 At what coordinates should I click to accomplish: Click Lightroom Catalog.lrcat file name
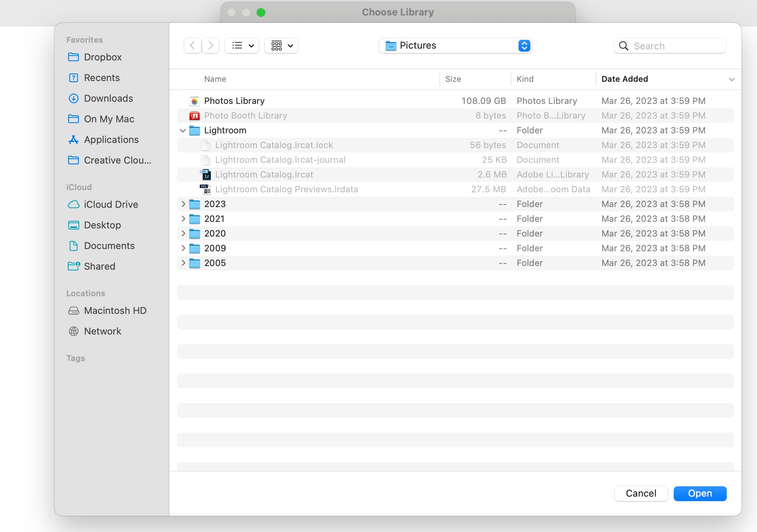point(264,175)
